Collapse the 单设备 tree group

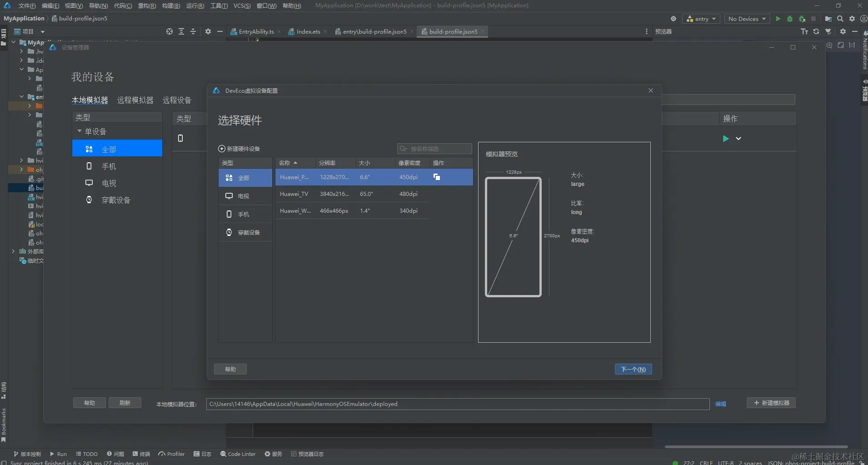tap(80, 131)
